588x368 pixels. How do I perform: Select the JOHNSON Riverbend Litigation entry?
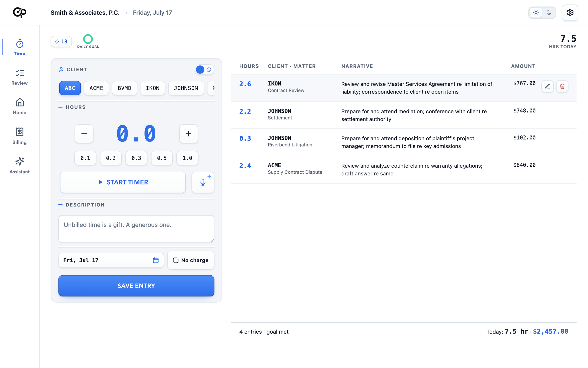pos(404,142)
